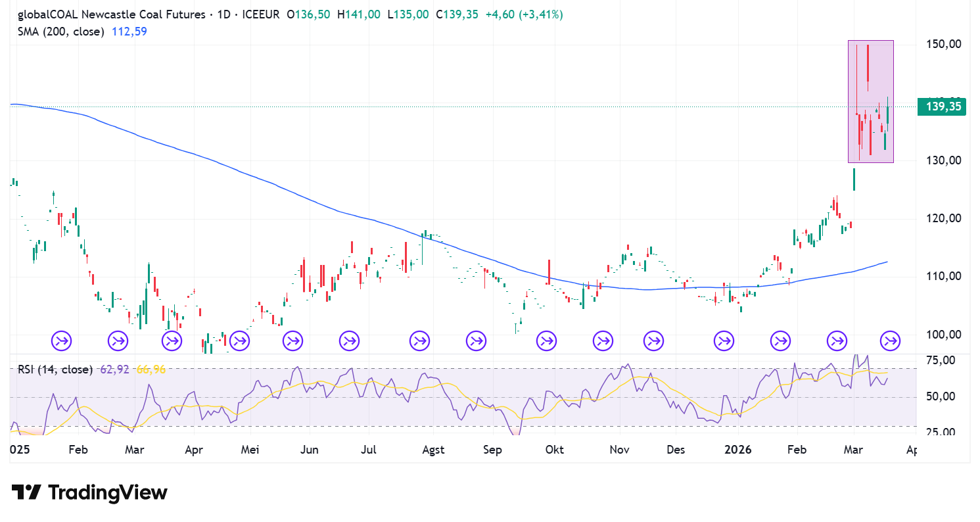Select the rollover marker between Mei and Jun
Viewport: 980px width, 522px height.
pos(292,341)
